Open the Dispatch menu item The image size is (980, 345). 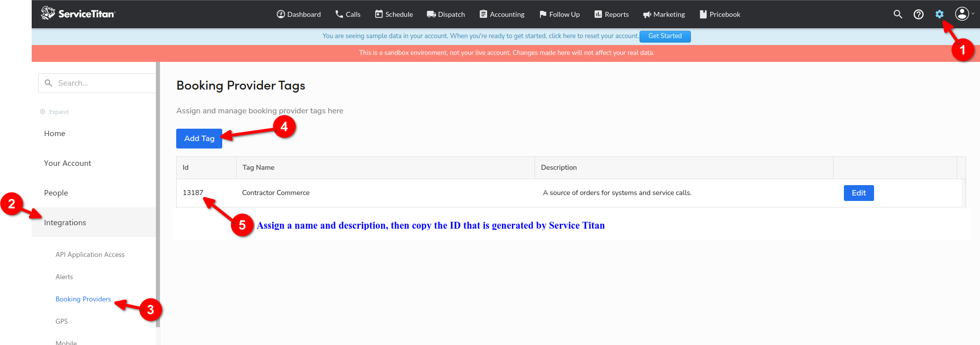(x=445, y=14)
